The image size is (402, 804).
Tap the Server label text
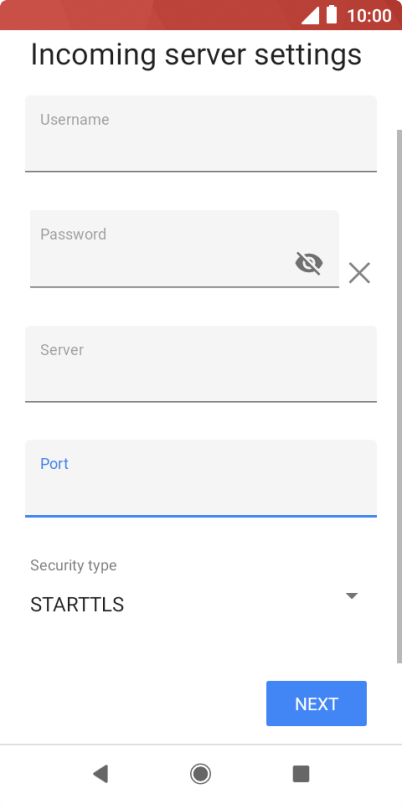pos(62,350)
